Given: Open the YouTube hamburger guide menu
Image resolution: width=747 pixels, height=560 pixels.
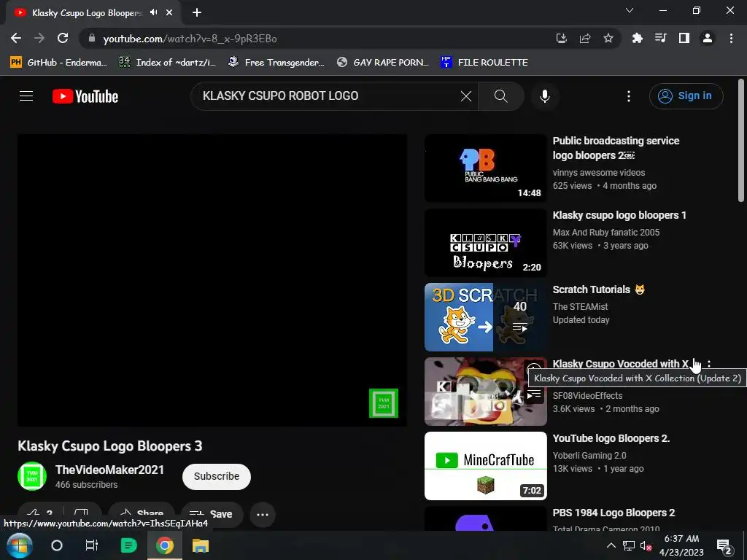Looking at the screenshot, I should click(26, 96).
